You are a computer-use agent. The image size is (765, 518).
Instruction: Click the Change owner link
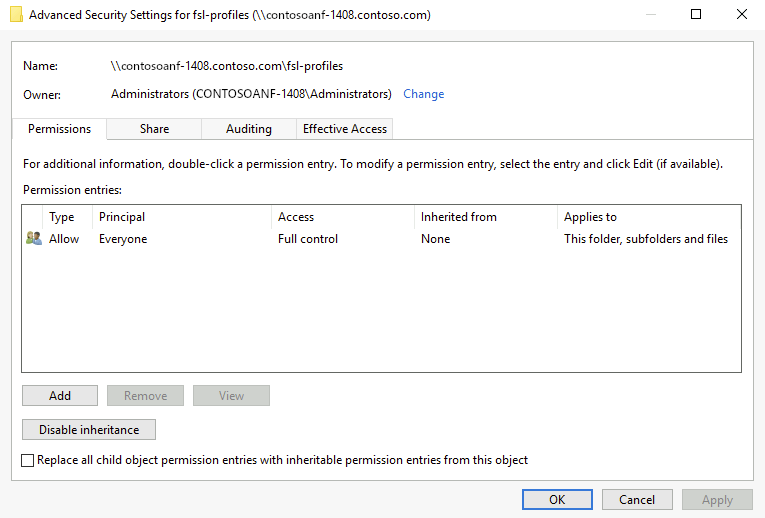pyautogui.click(x=424, y=94)
